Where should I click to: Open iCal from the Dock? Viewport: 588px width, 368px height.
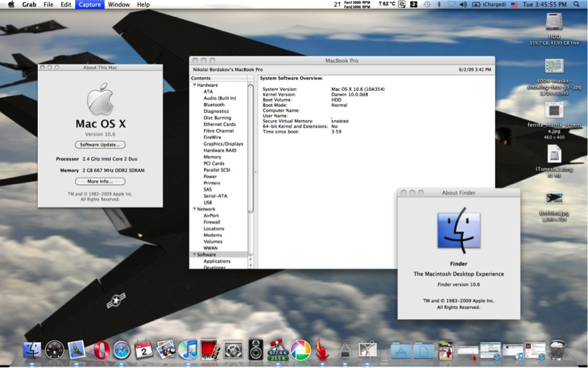(143, 350)
